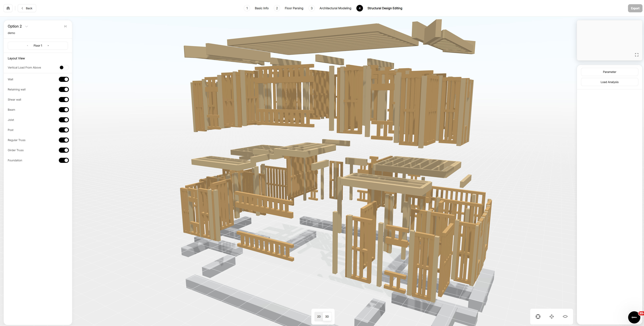Expand the preview panel to fullscreen
The height and width of the screenshot is (326, 644).
636,55
